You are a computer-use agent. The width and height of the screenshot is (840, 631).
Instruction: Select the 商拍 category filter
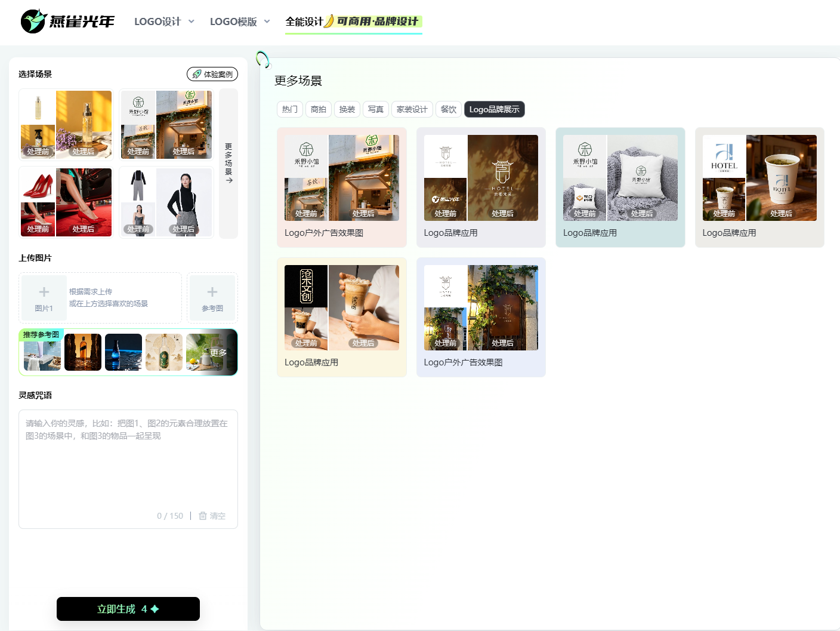(319, 109)
